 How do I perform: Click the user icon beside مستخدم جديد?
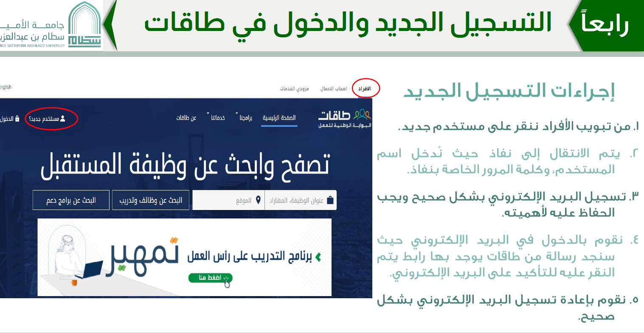point(63,119)
